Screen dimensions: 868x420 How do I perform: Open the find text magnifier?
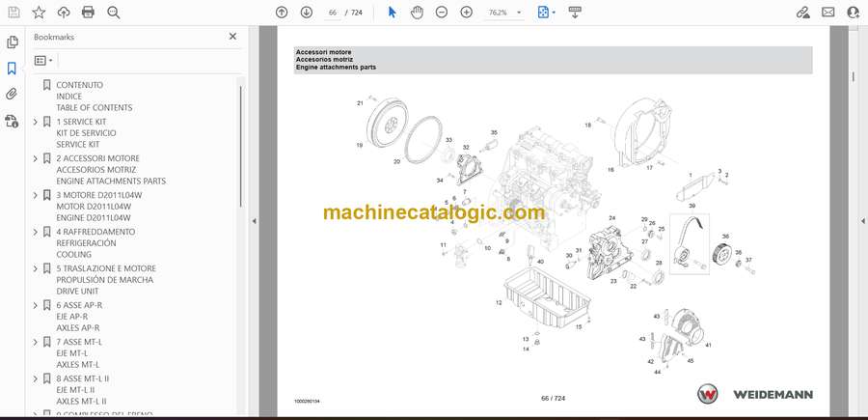click(x=114, y=13)
